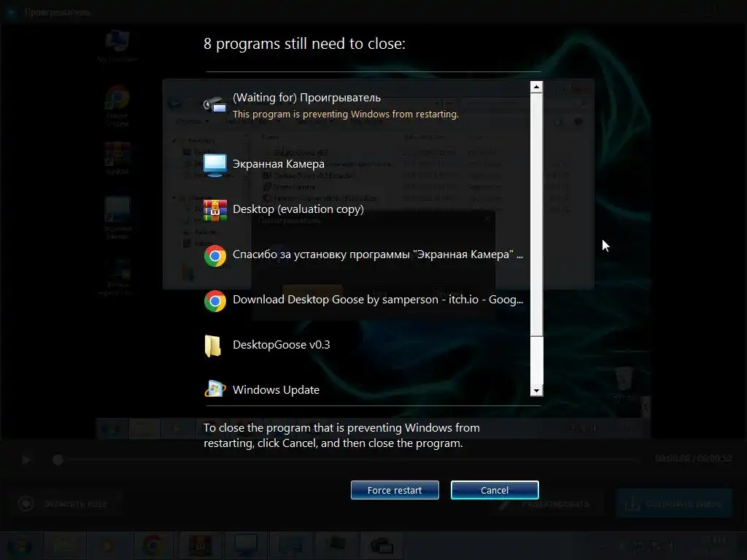Click the dimmed playback slider handle
747x560 pixels.
58,459
